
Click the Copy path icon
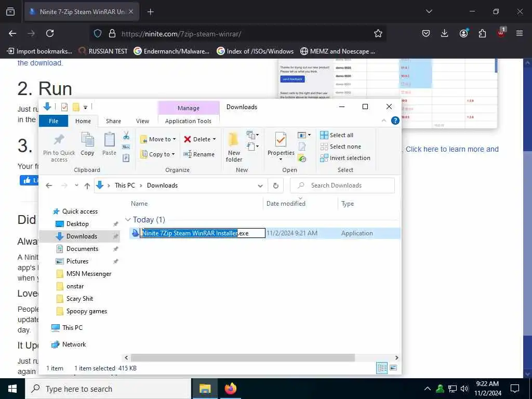tap(126, 147)
